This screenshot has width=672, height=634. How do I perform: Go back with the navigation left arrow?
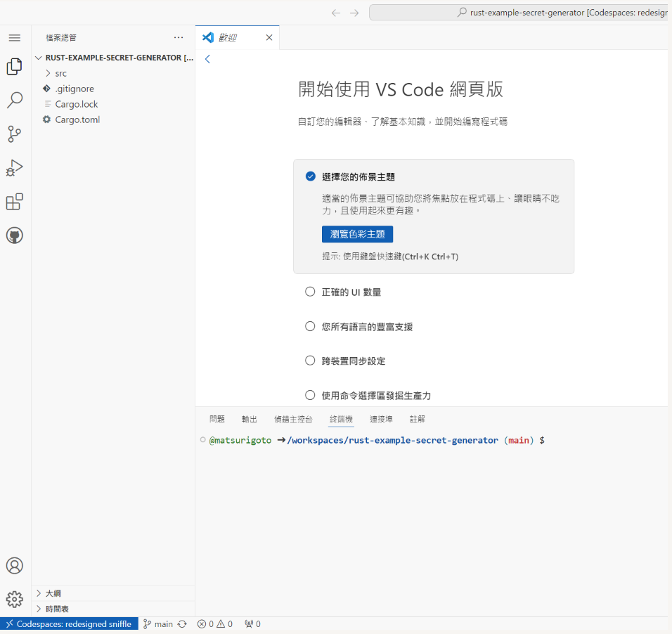(336, 13)
